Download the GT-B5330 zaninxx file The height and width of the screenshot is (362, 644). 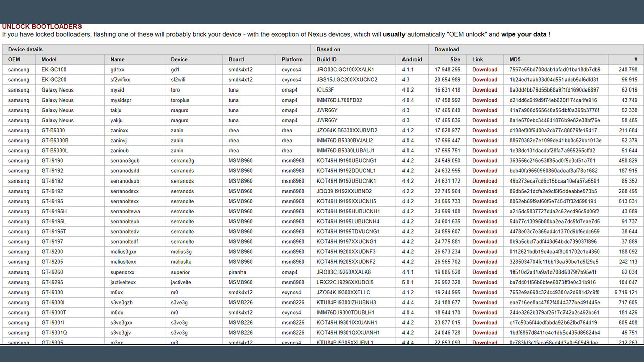(x=485, y=130)
